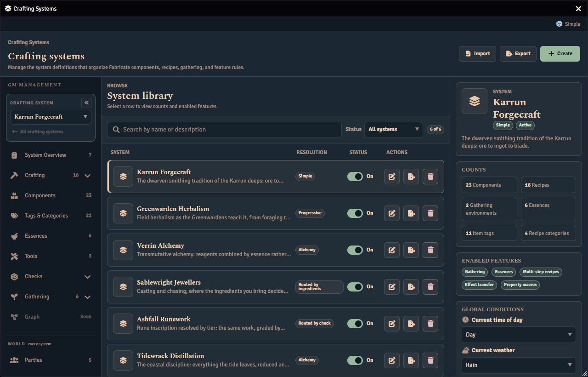Delete the Ashfall Runework system
The image size is (588, 377).
(430, 324)
